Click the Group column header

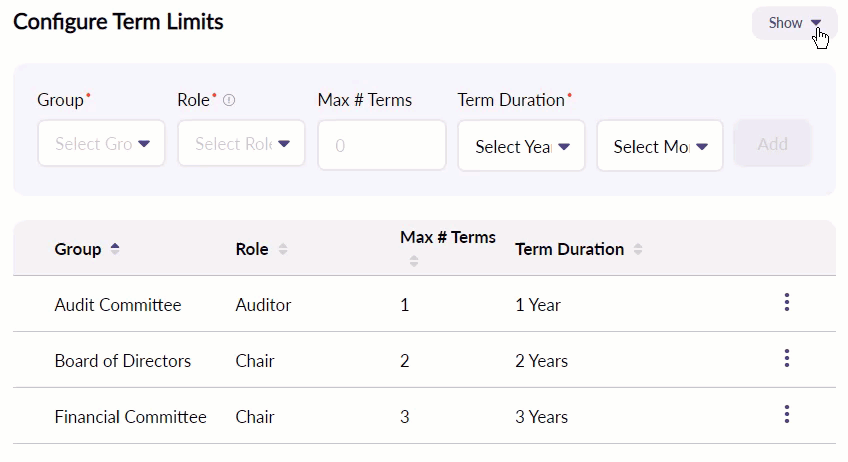pyautogui.click(x=78, y=249)
